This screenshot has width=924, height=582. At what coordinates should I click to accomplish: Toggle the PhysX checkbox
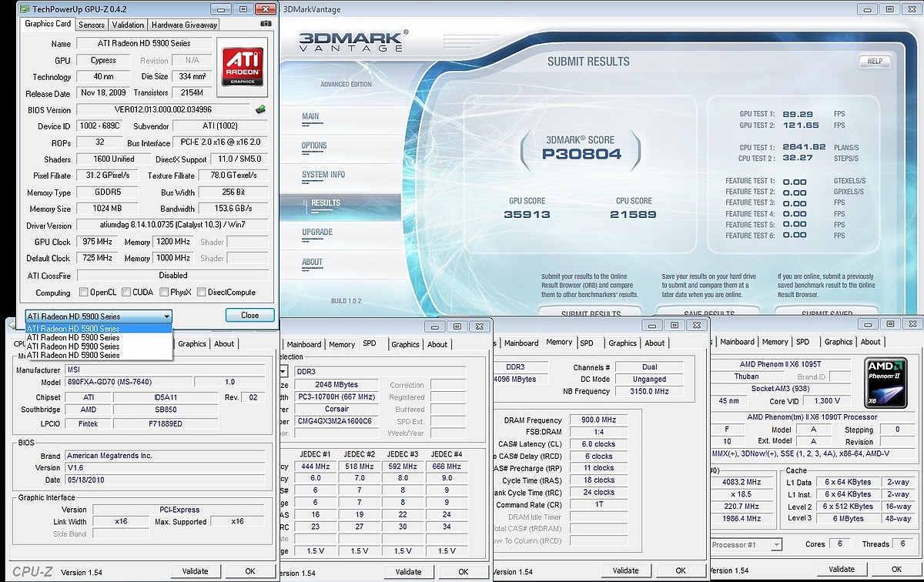point(165,293)
